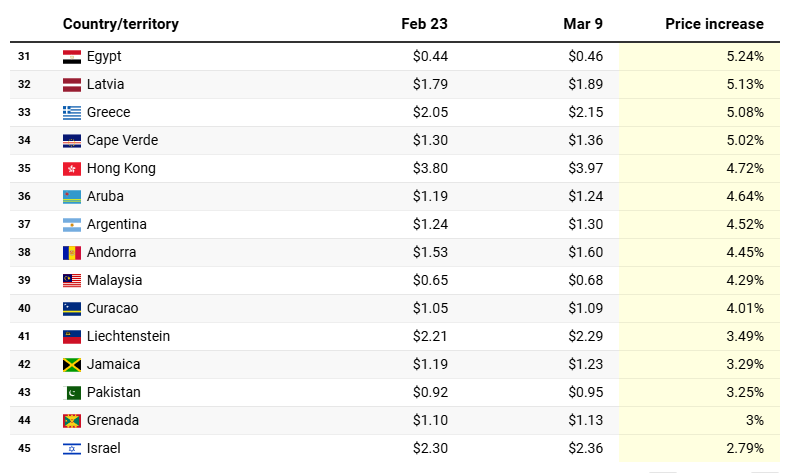Click the Andorra flag icon
Image resolution: width=791 pixels, height=473 pixels.
72,253
